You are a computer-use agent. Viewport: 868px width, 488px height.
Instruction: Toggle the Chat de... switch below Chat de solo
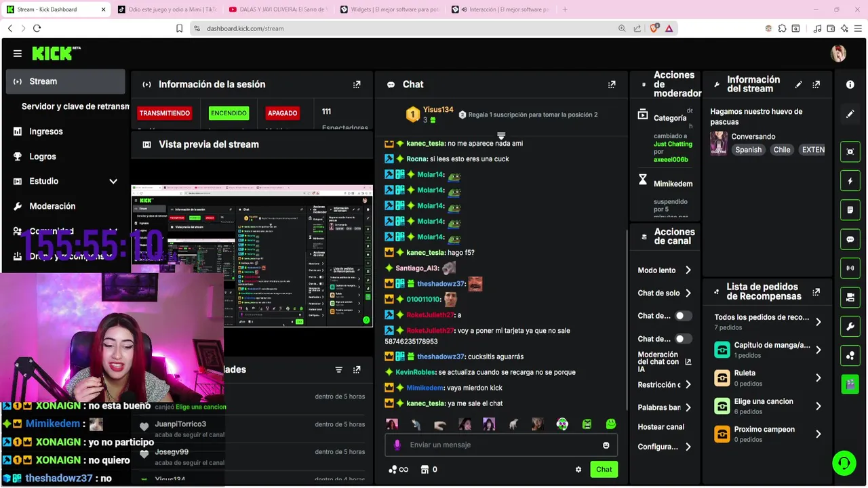click(683, 316)
